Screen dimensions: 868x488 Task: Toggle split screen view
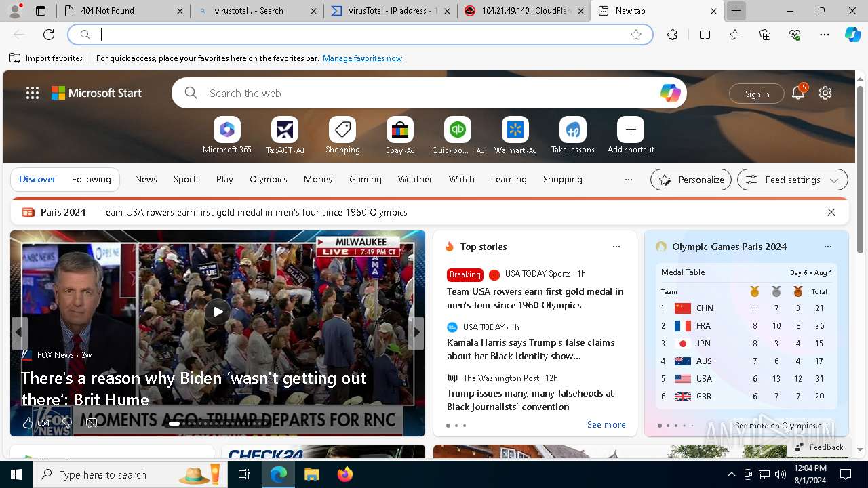coord(705,35)
